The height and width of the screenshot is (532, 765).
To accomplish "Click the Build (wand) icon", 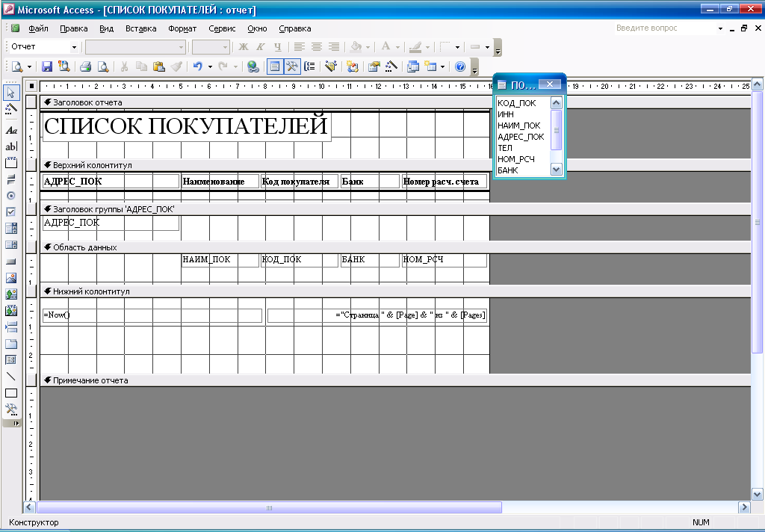I will 391,66.
